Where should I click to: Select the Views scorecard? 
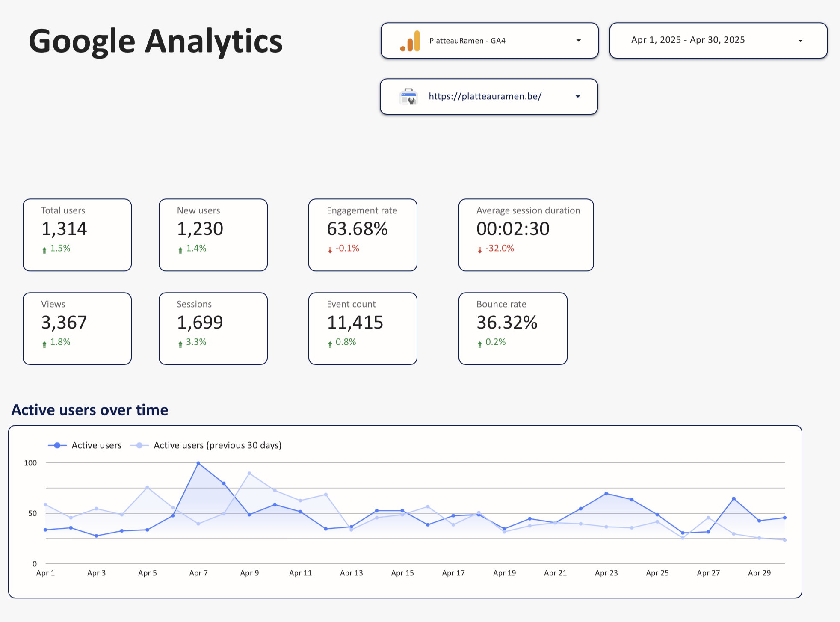tap(77, 328)
